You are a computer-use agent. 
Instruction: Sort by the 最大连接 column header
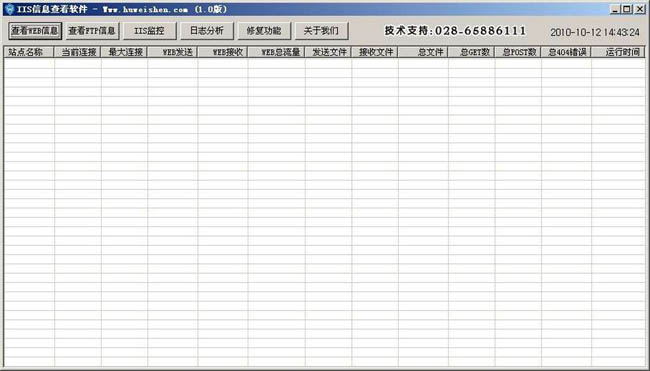pyautogui.click(x=124, y=52)
